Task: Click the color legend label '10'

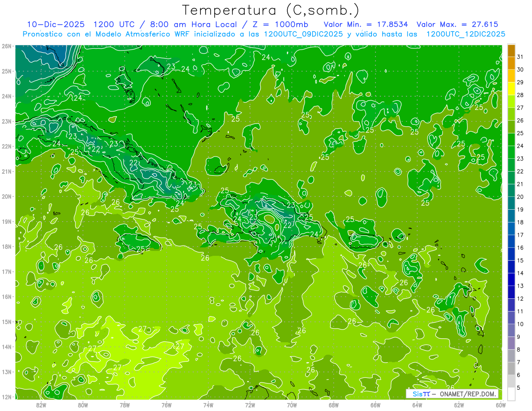Action: [520, 324]
